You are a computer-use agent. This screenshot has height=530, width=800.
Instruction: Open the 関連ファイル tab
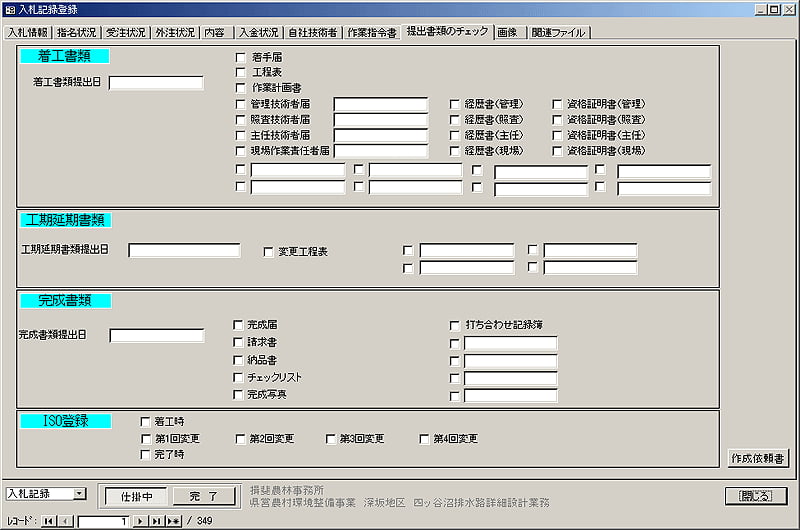(558, 32)
